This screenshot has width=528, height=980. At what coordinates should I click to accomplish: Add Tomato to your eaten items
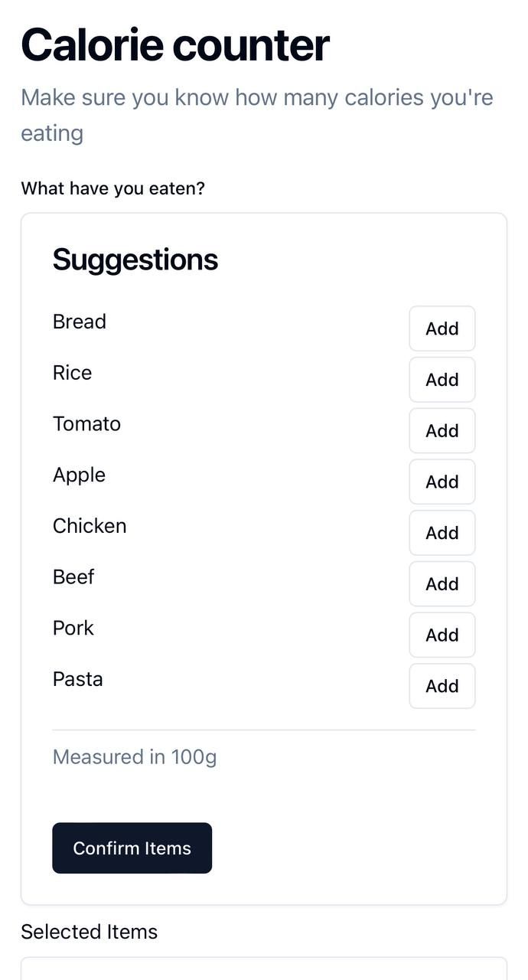pos(442,430)
